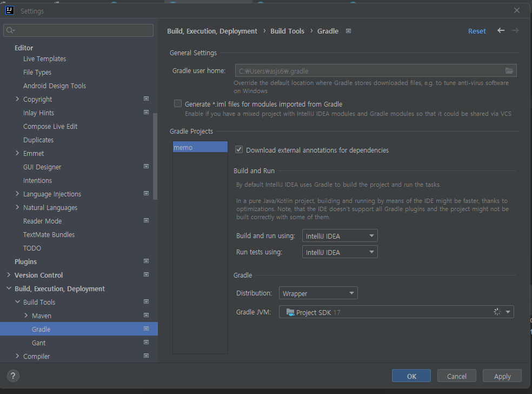This screenshot has width=532, height=394.
Task: Click the search magnifier icon in settings
Action: pos(10,30)
